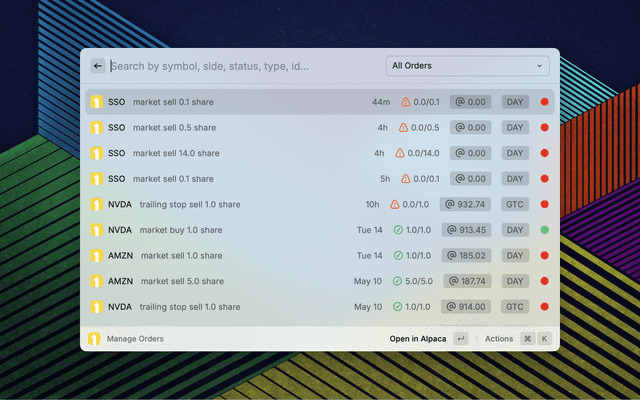
Task: Click the Alpaca icon on first SSO row
Action: click(97, 102)
